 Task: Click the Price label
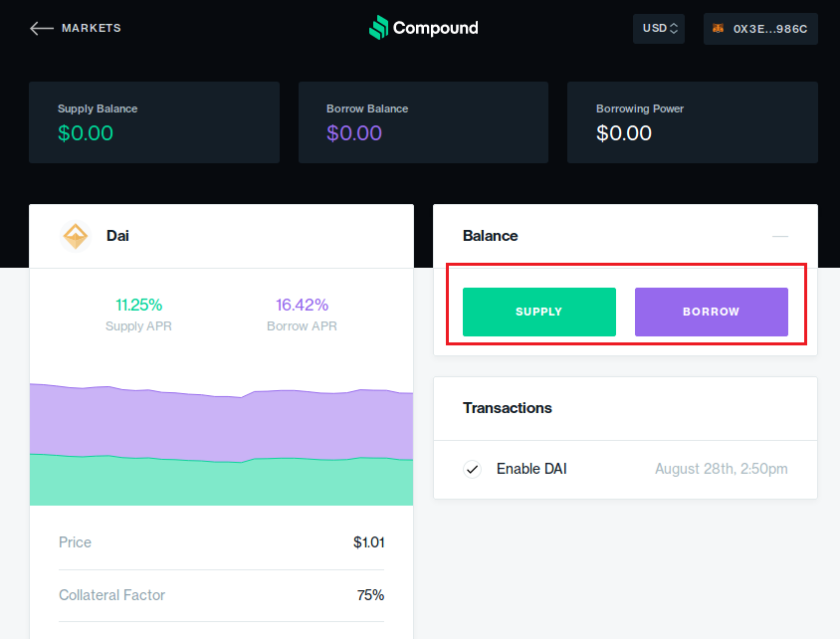(x=75, y=542)
